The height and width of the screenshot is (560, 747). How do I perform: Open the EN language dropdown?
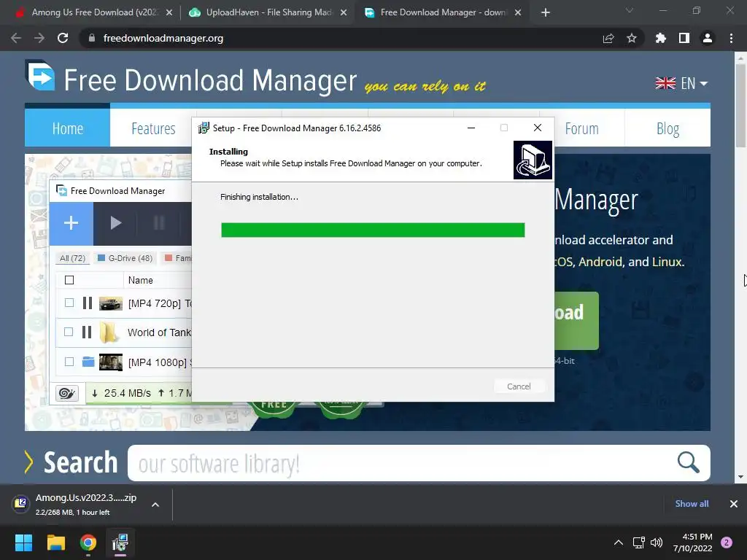coord(681,83)
